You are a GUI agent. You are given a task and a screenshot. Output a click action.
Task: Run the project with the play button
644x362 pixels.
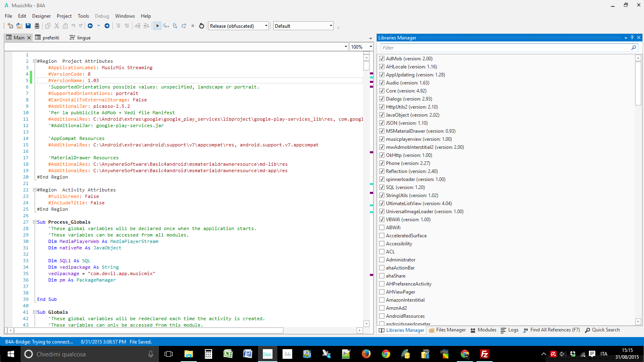[157, 26]
